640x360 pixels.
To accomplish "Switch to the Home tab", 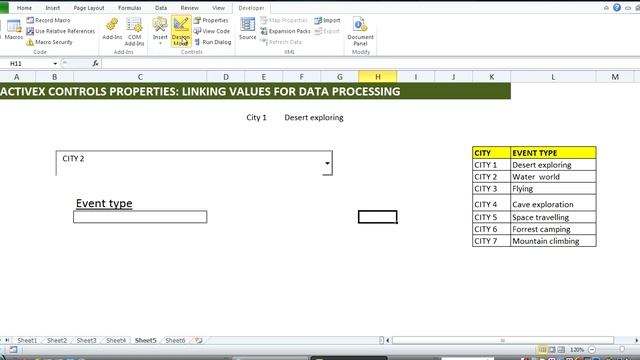I will 24,8.
